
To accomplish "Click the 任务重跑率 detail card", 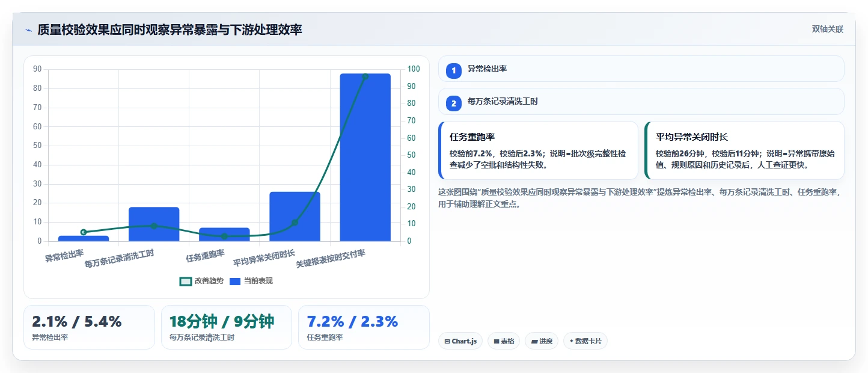I will pos(538,150).
